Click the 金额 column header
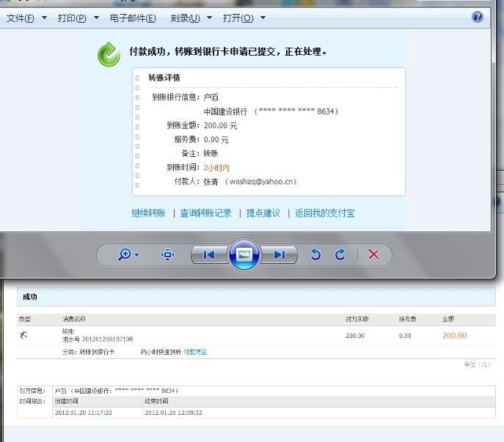 (x=448, y=319)
